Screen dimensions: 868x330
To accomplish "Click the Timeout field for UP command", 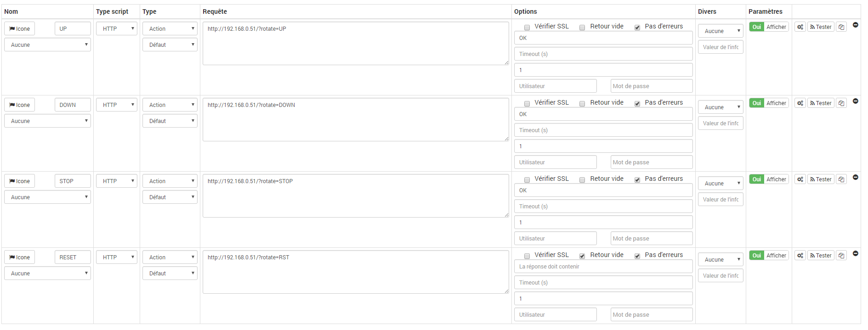I will 603,54.
